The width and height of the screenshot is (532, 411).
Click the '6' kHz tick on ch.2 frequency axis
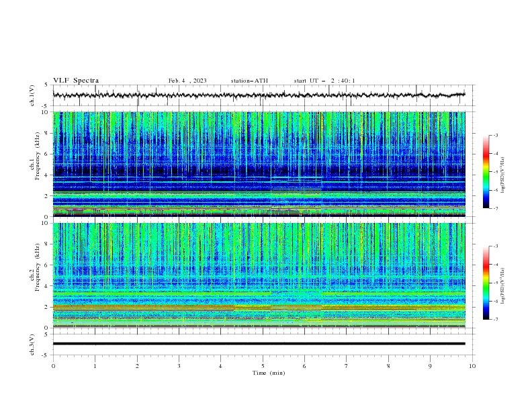(48, 265)
